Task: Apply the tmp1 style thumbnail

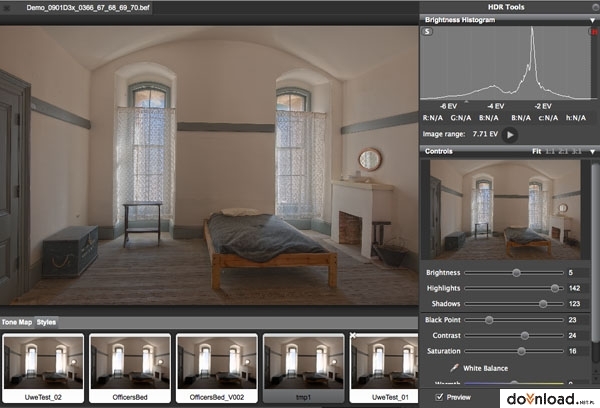Action: click(x=303, y=368)
